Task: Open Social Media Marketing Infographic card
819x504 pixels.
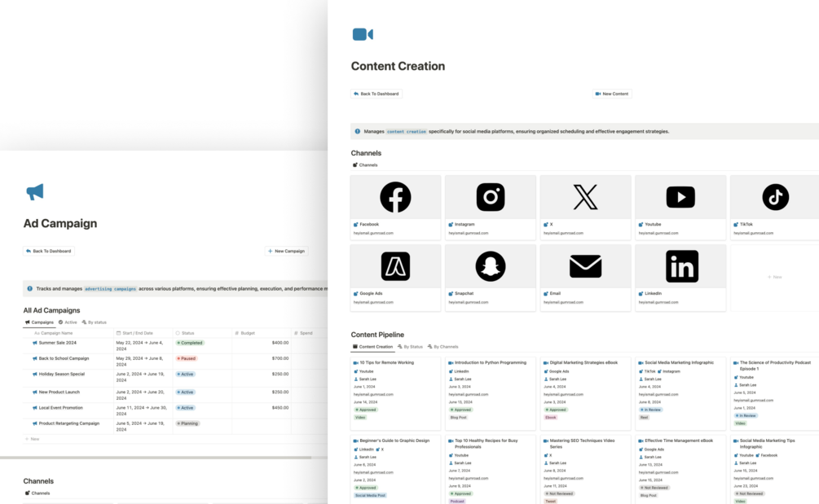Action: click(x=680, y=393)
